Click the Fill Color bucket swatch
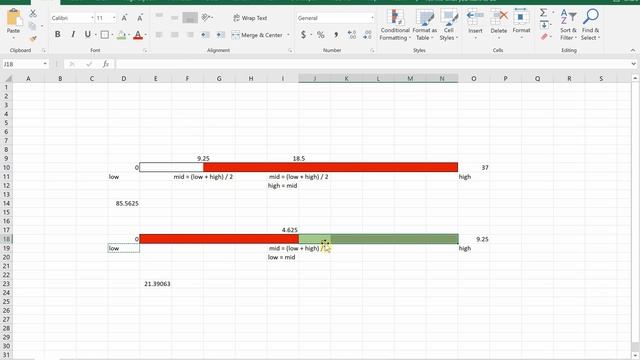The width and height of the screenshot is (640, 360). pyautogui.click(x=121, y=35)
